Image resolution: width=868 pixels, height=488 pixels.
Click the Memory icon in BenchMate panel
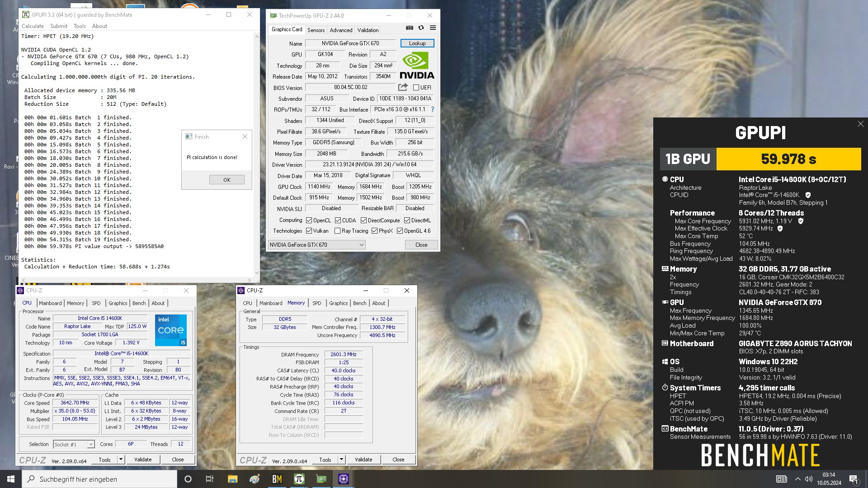coord(665,269)
